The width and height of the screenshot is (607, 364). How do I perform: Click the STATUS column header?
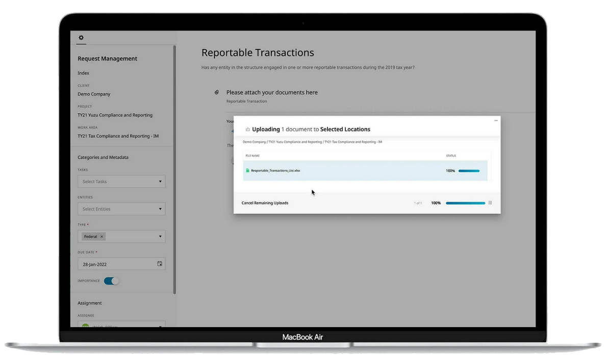click(x=451, y=155)
